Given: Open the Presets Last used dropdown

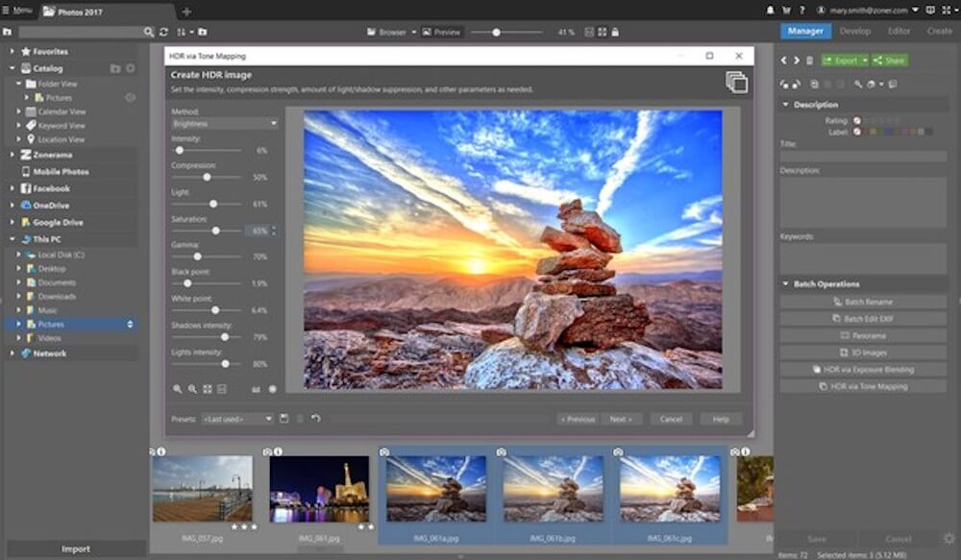Looking at the screenshot, I should [237, 419].
